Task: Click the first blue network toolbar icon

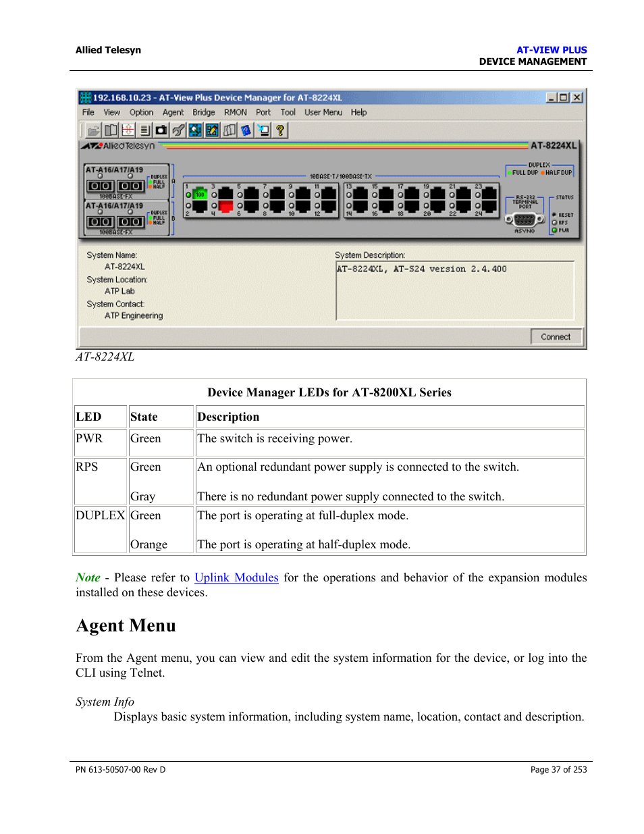Action: [195, 130]
